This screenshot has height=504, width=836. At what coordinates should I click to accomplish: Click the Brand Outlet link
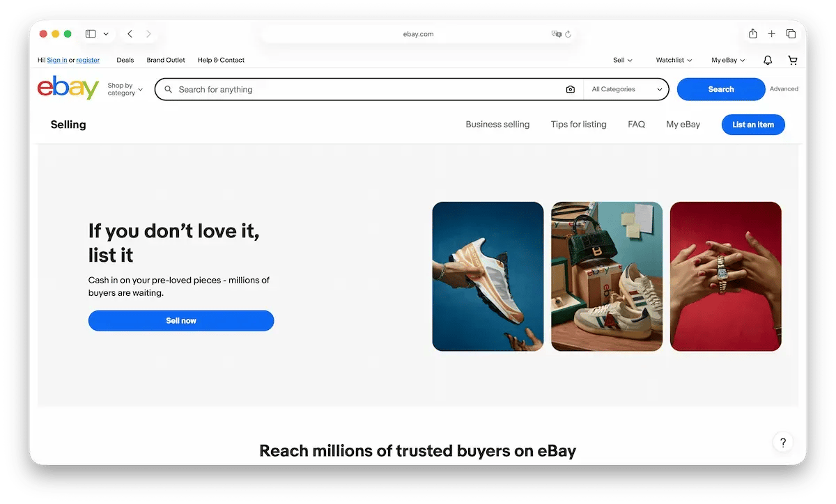coord(166,61)
